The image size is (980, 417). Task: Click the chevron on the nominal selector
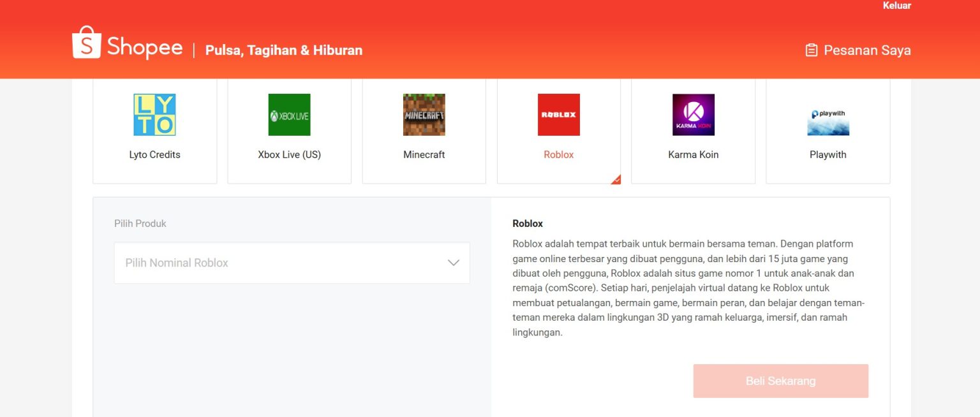tap(454, 262)
